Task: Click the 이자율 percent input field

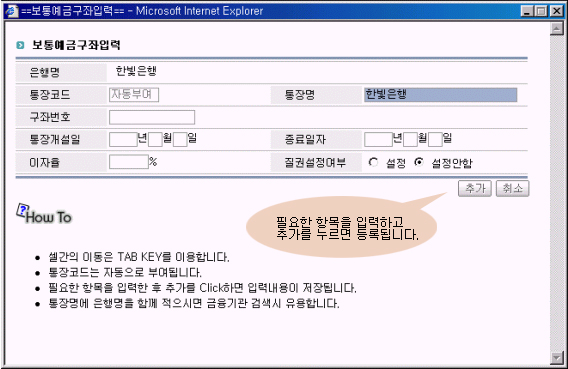Action: (129, 162)
